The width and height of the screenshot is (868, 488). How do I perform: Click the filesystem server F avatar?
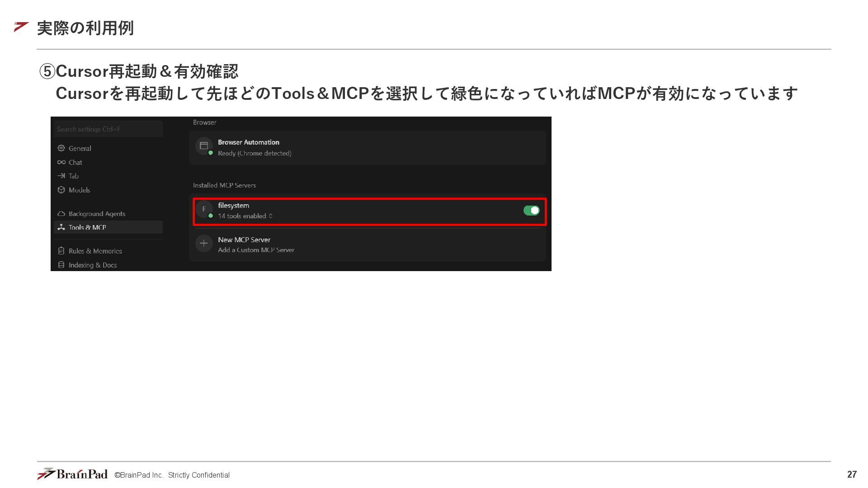(204, 209)
